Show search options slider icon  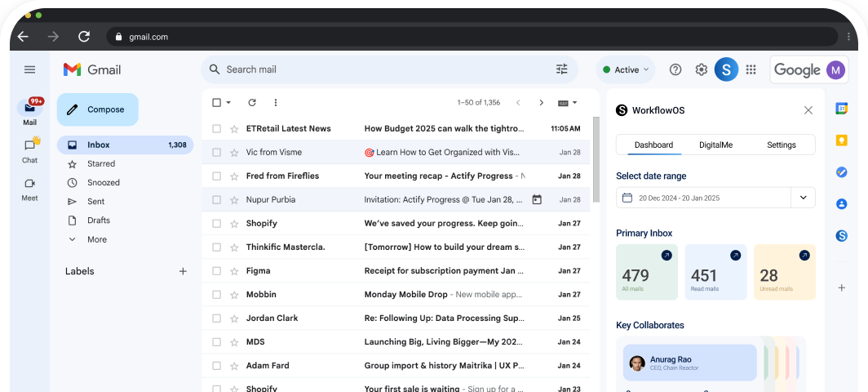tap(562, 69)
